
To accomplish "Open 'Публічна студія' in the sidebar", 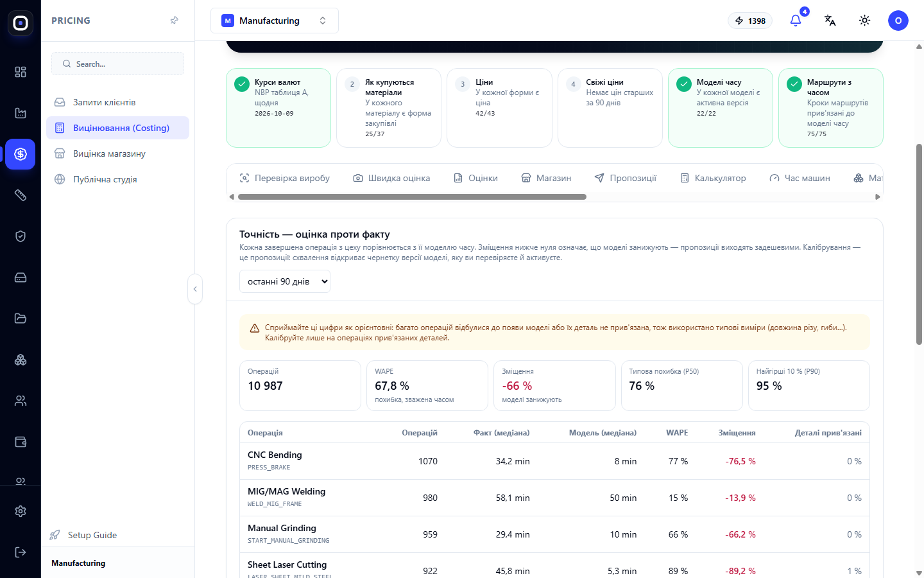I will click(117, 179).
